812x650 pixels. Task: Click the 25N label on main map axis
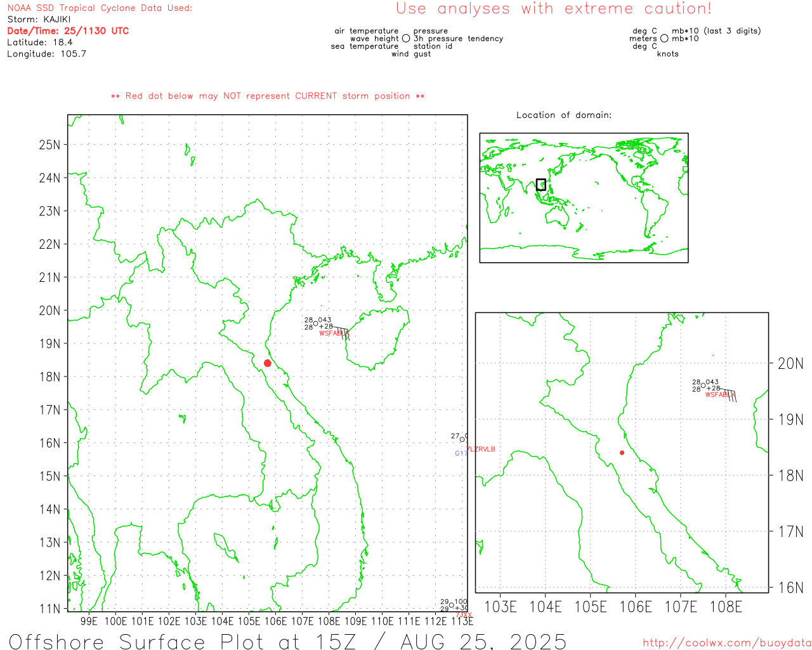tap(49, 145)
